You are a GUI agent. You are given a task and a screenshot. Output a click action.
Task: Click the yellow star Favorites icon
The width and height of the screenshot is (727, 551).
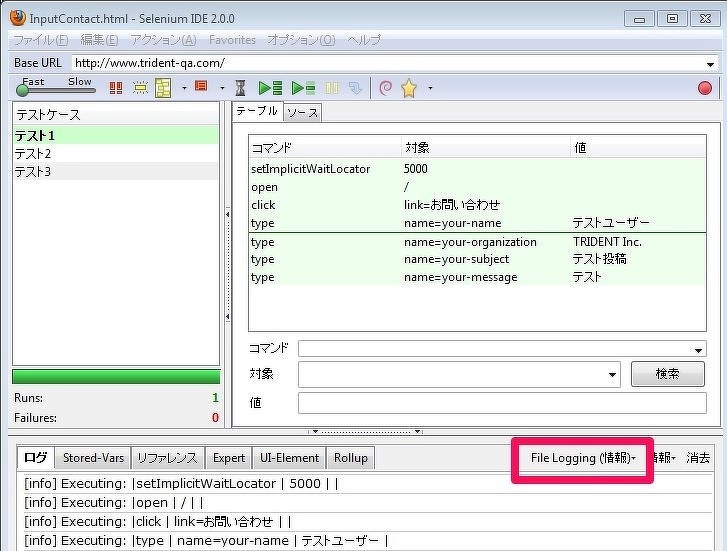pyautogui.click(x=409, y=88)
